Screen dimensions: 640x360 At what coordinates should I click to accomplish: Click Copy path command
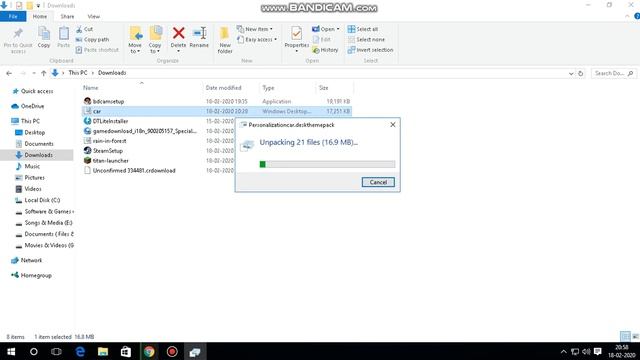[x=93, y=40]
